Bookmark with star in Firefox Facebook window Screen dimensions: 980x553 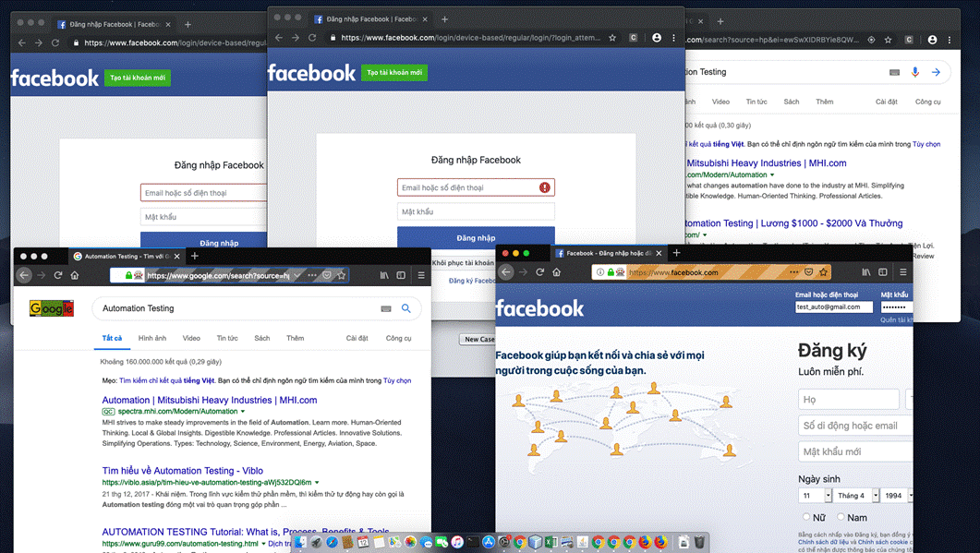click(x=823, y=271)
